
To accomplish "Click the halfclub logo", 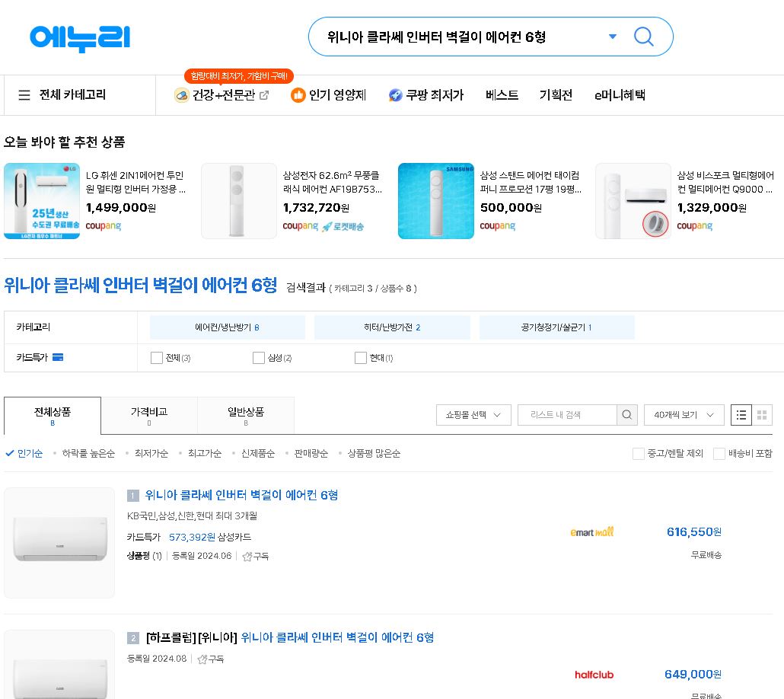I will coord(594,675).
